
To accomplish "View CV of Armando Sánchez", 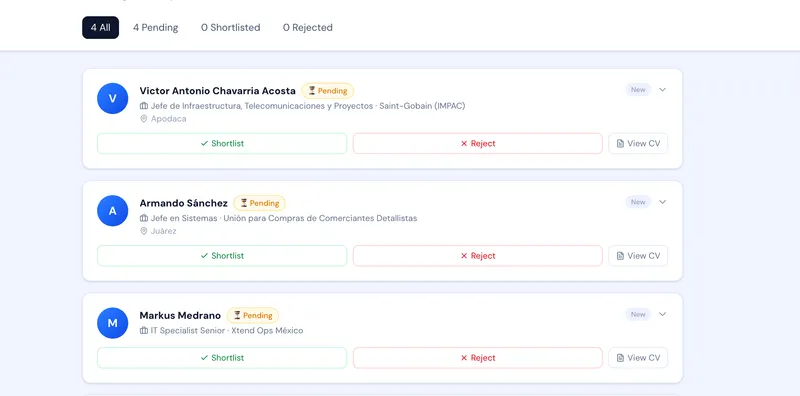I will (638, 256).
